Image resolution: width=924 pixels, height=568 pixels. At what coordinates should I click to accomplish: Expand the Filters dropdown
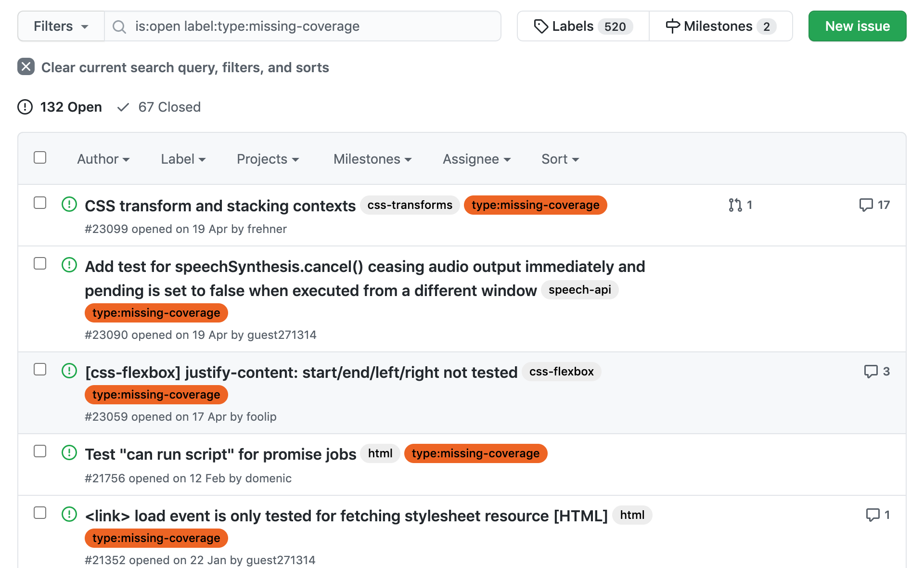click(61, 26)
